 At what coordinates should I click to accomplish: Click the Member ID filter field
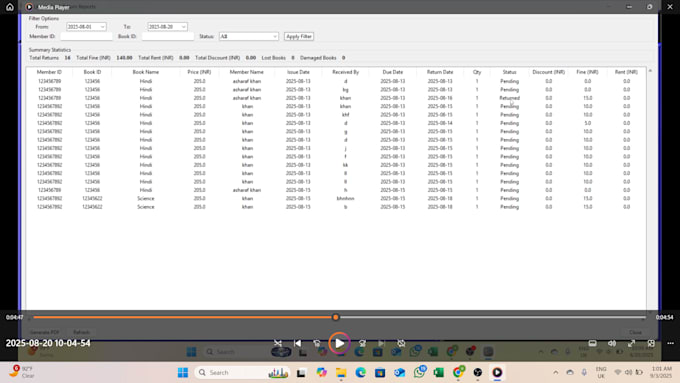(x=86, y=36)
